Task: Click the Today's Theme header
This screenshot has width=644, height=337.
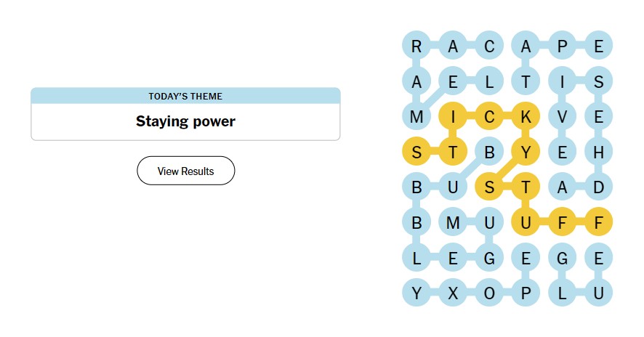Action: (x=185, y=96)
